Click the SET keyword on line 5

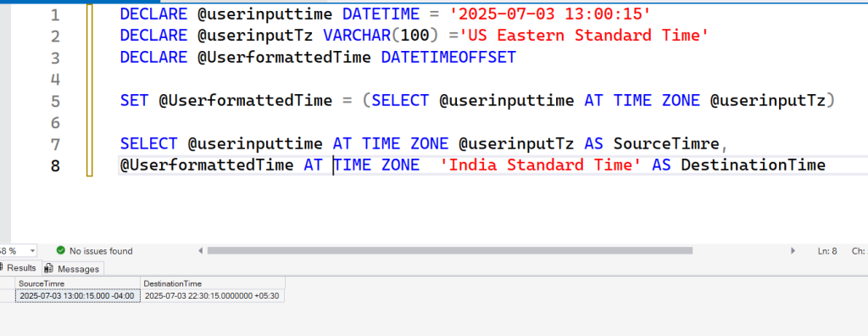135,100
